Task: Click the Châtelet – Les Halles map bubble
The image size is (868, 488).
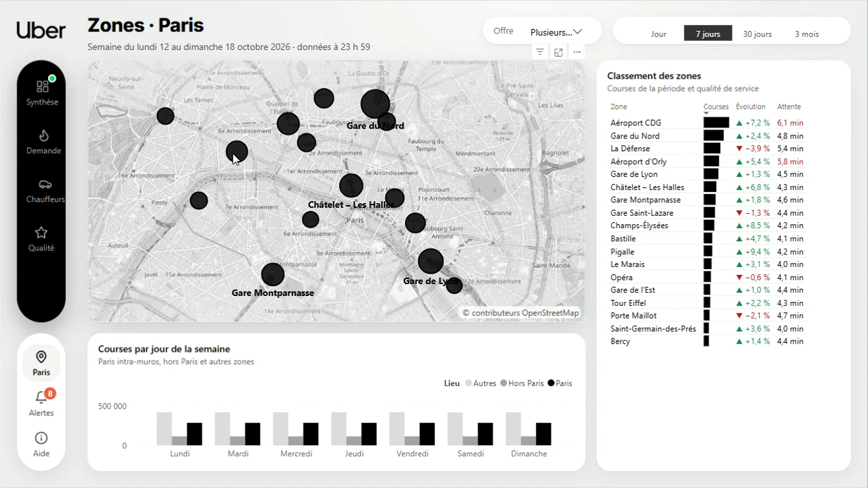Action: coord(351,186)
